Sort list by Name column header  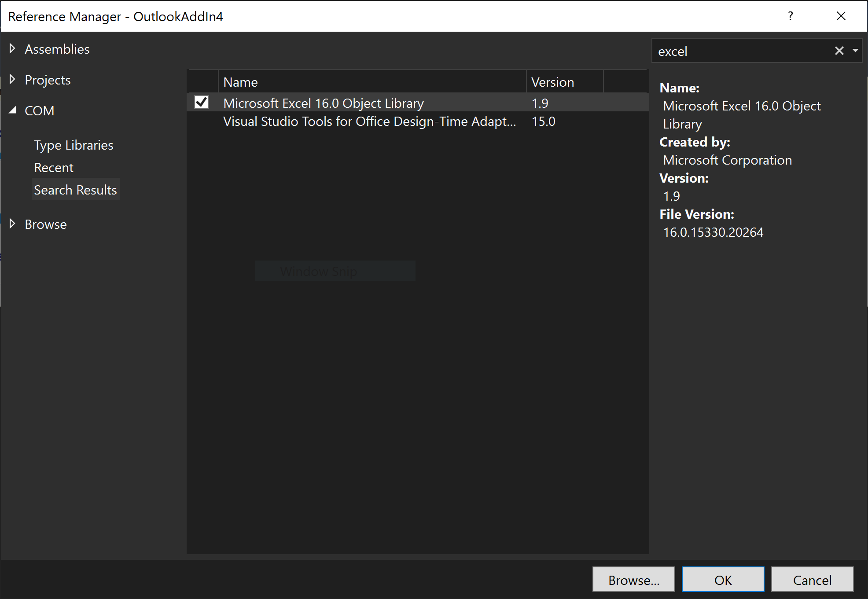(x=372, y=82)
